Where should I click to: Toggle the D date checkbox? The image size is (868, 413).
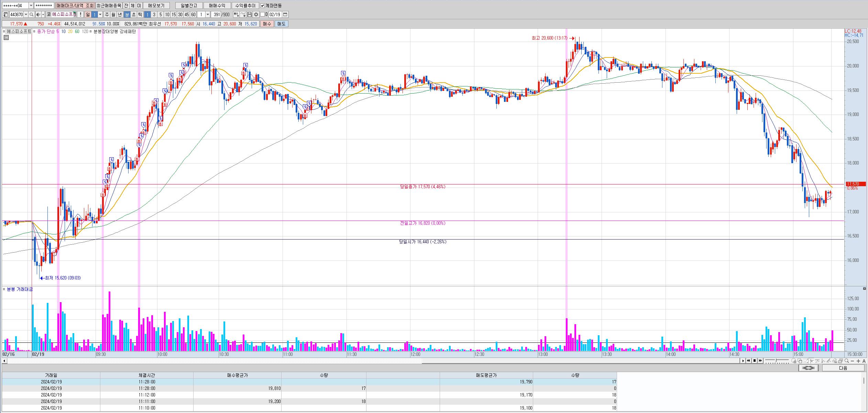(263, 14)
